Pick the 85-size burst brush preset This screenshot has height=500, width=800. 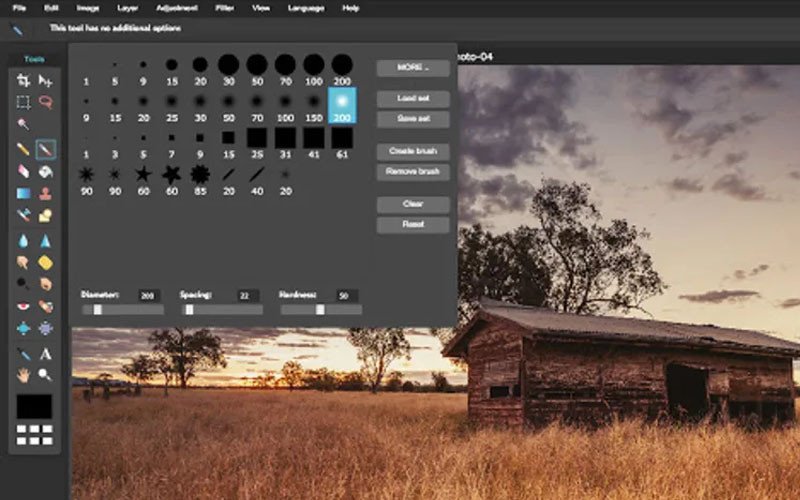click(x=199, y=175)
